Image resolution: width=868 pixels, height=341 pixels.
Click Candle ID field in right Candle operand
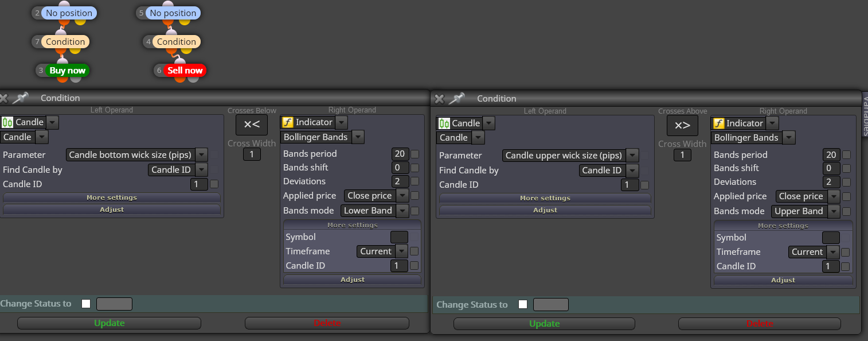pyautogui.click(x=630, y=185)
